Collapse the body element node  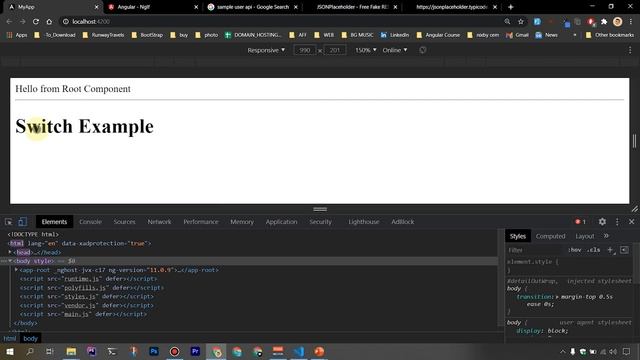coord(10,261)
